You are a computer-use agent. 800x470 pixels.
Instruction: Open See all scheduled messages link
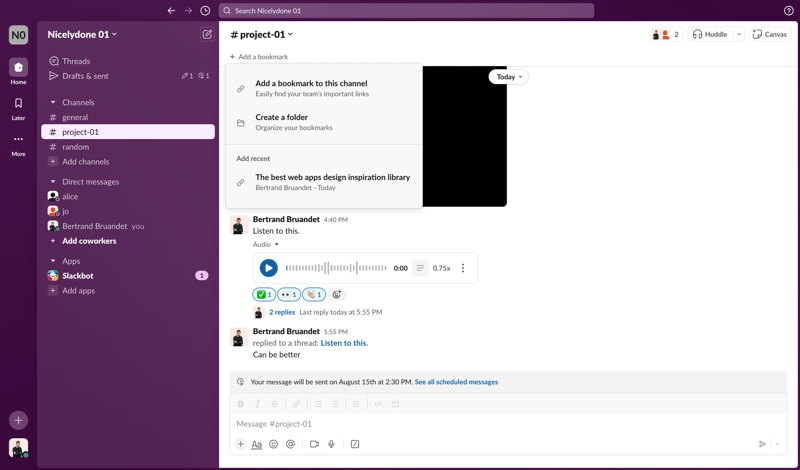click(456, 382)
